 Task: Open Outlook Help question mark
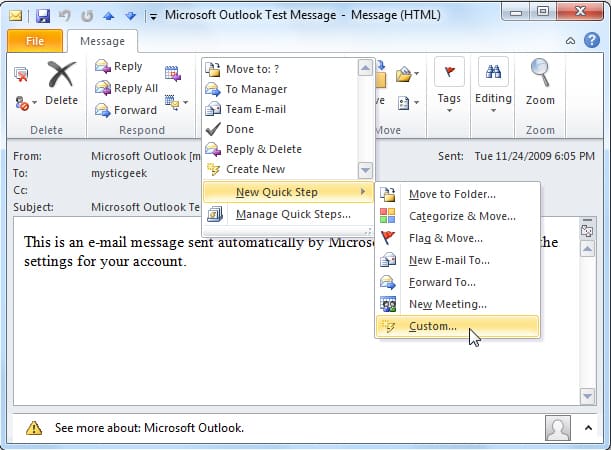(x=592, y=40)
